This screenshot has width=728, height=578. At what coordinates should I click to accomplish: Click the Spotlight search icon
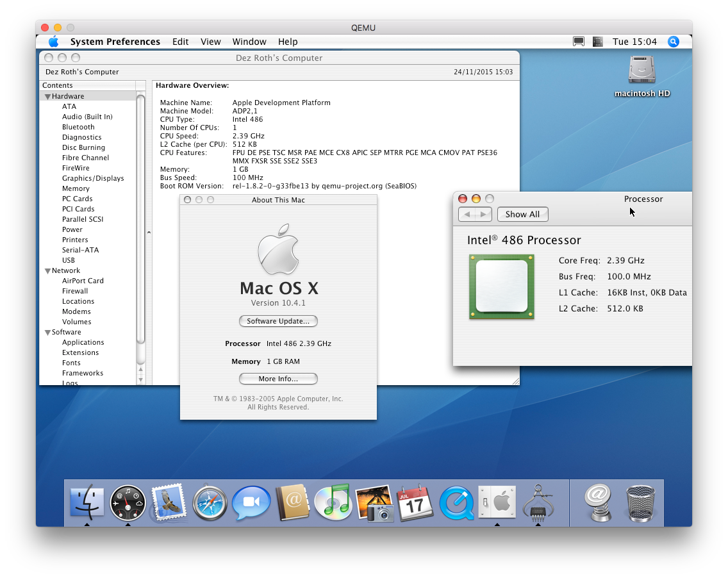coord(673,42)
